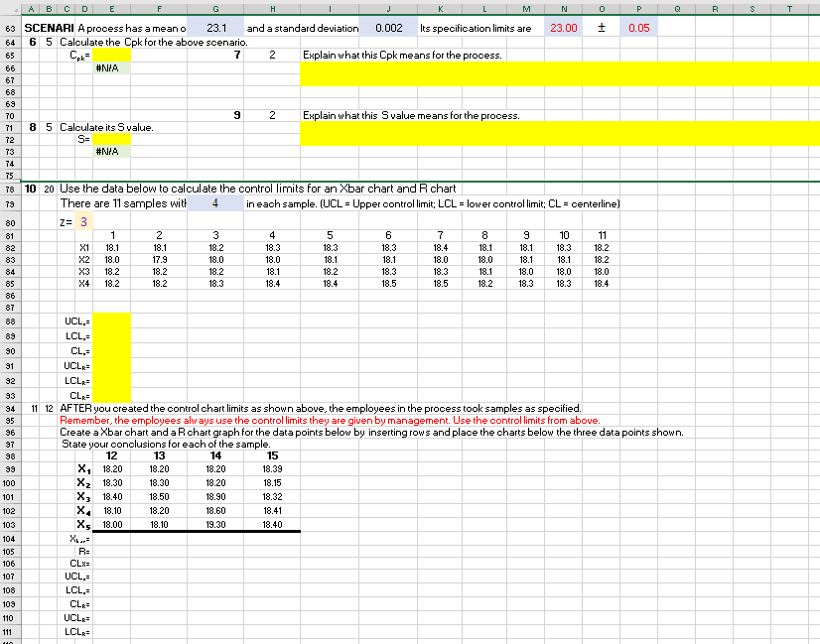
Task: Click the yellow S value explanation box
Action: tap(559, 133)
